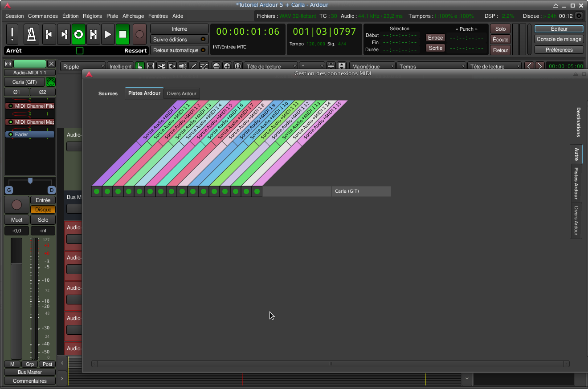Screen dimensions: 588x389
Task: Switch to the Divers Ardour sources tab
Action: pos(182,93)
